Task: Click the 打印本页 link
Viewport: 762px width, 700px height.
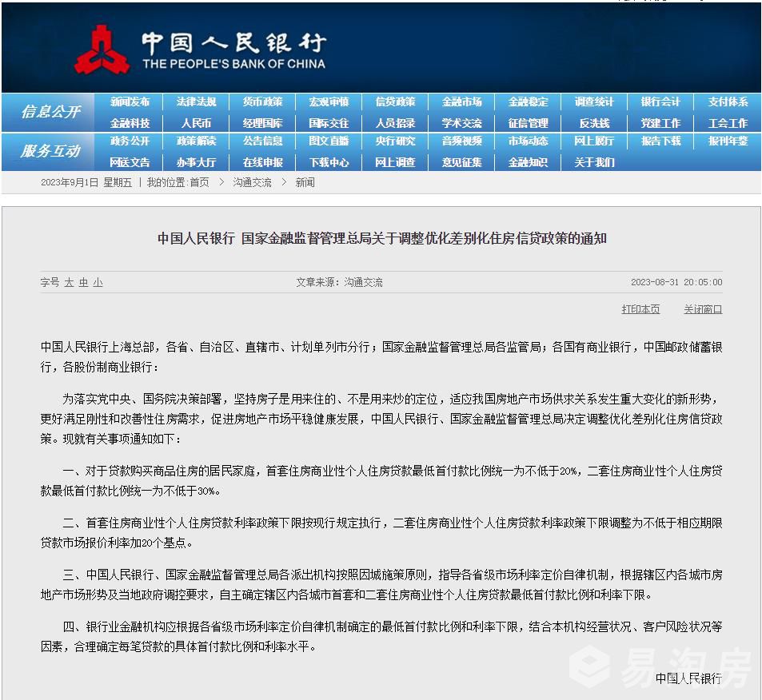Action: pos(640,309)
